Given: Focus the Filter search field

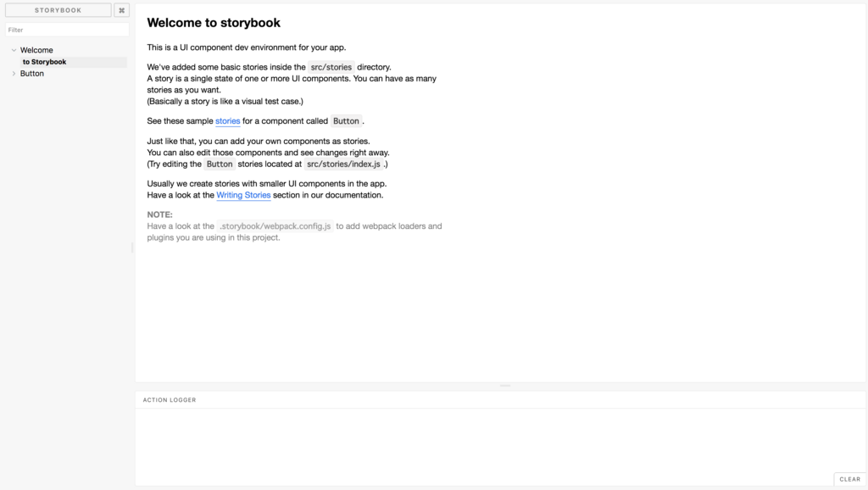Looking at the screenshot, I should (x=67, y=30).
